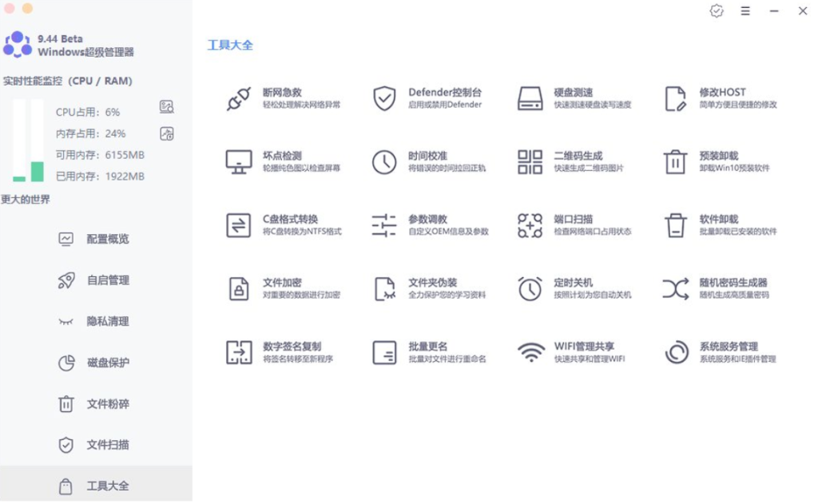Open 磁盘保护 sidebar section
Viewport: 818px width, 504px height.
[x=96, y=363]
